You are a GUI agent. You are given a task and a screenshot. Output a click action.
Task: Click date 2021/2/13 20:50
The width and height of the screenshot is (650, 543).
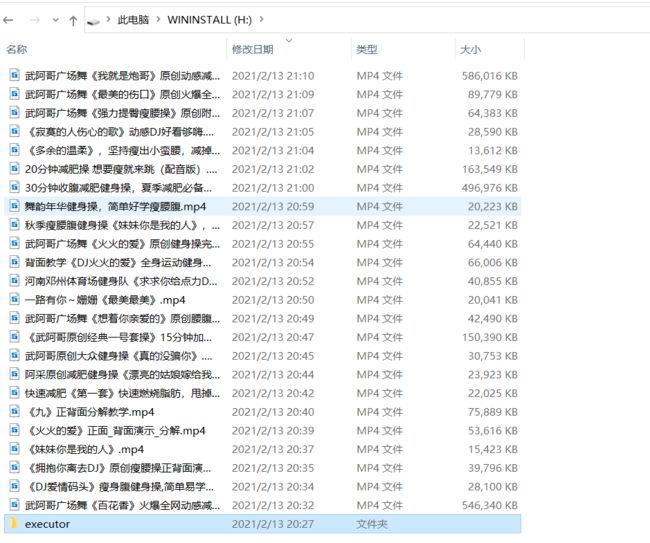[x=273, y=300]
